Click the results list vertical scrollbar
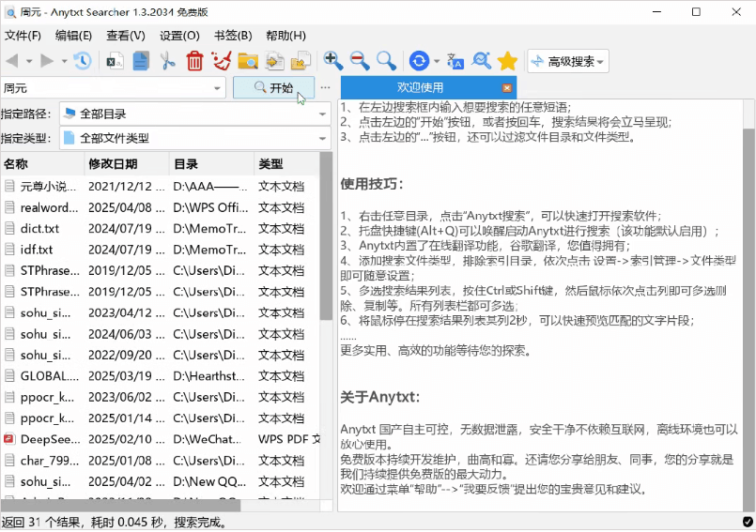This screenshot has height=532, width=756. [x=327, y=236]
